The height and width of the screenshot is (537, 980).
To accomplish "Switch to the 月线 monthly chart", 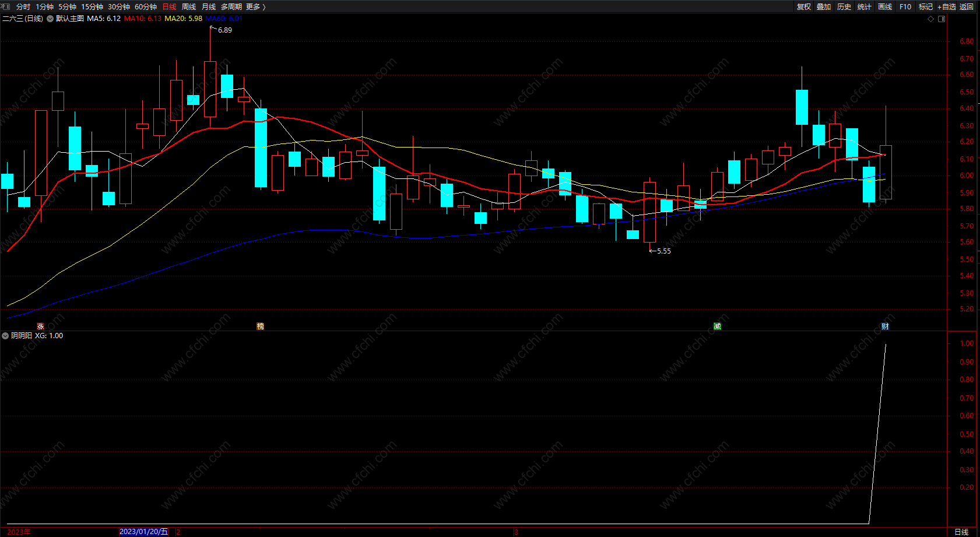I will coord(209,7).
